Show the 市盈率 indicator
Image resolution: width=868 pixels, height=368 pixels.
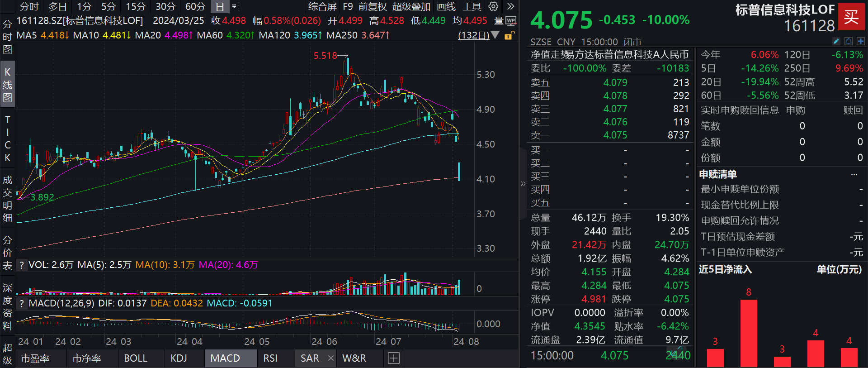tap(35, 358)
